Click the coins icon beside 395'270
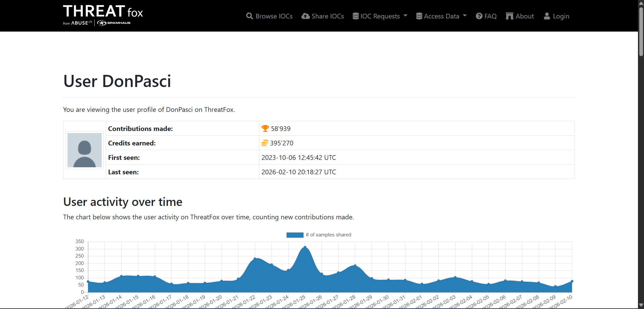The width and height of the screenshot is (644, 309). (265, 143)
